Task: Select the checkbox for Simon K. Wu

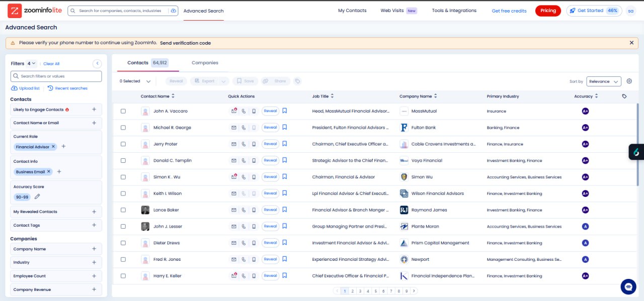Action: [123, 177]
